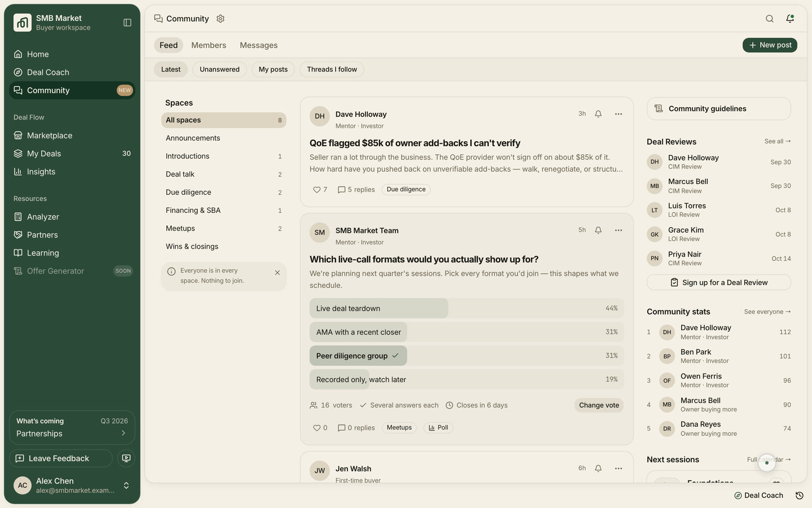
Task: Open notifications bell in header
Action: [790, 19]
